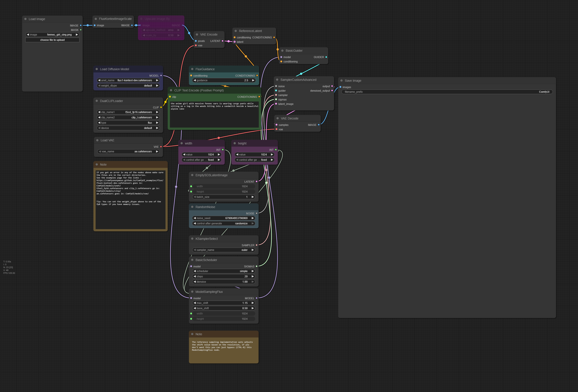
Task: Open the sampler_name euler dropdown
Action: [223, 250]
